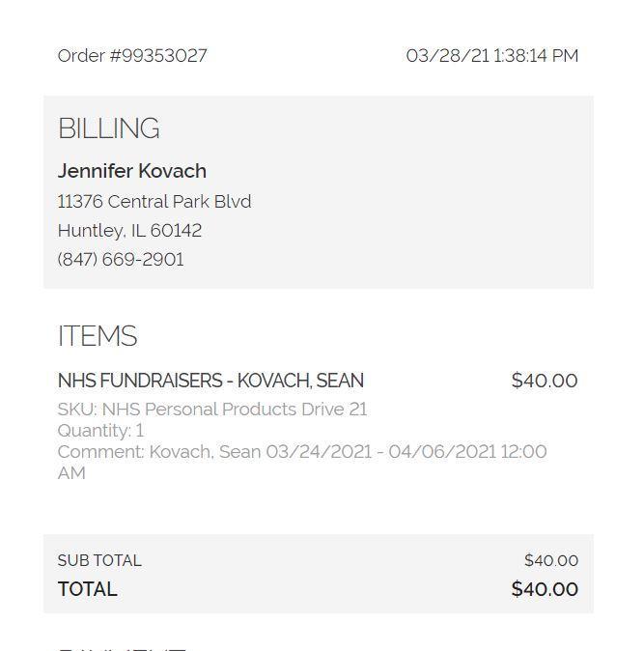The image size is (644, 651).
Task: Click the item price next to NHS FUNDRAISERS
Action: [545, 381]
